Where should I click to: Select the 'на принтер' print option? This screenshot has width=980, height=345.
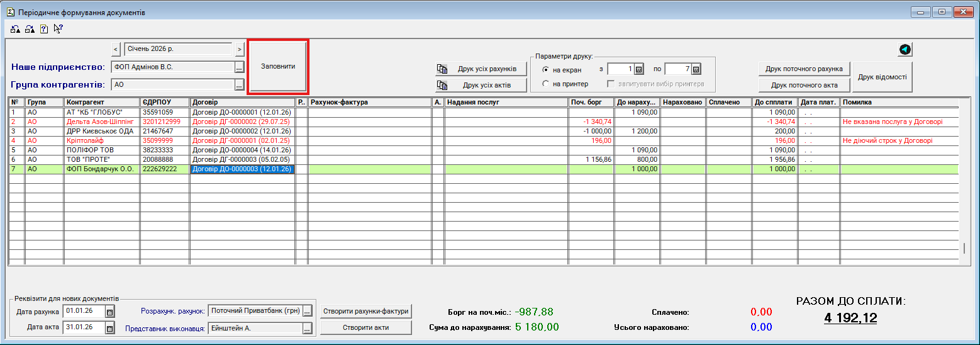tap(545, 84)
